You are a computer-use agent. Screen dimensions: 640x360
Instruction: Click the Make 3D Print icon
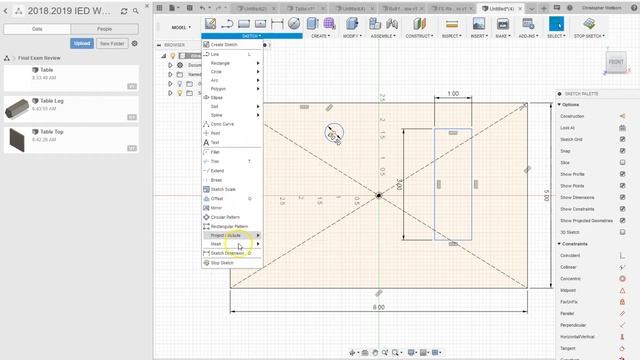click(x=503, y=24)
